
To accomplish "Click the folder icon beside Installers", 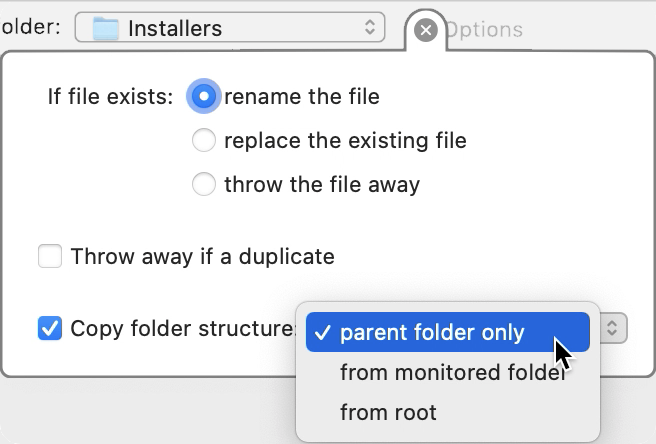I will click(105, 29).
